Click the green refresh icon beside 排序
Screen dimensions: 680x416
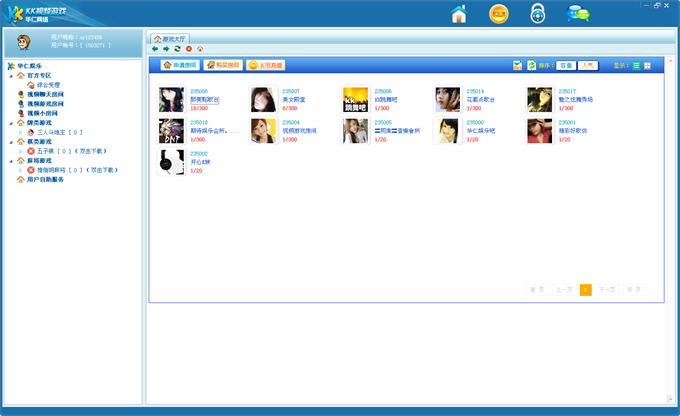[532, 66]
